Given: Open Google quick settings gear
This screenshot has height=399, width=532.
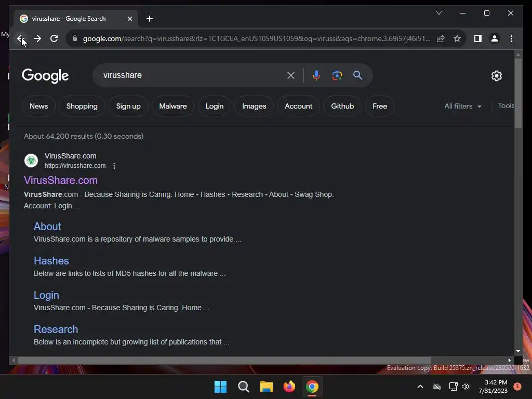Looking at the screenshot, I should [x=496, y=76].
